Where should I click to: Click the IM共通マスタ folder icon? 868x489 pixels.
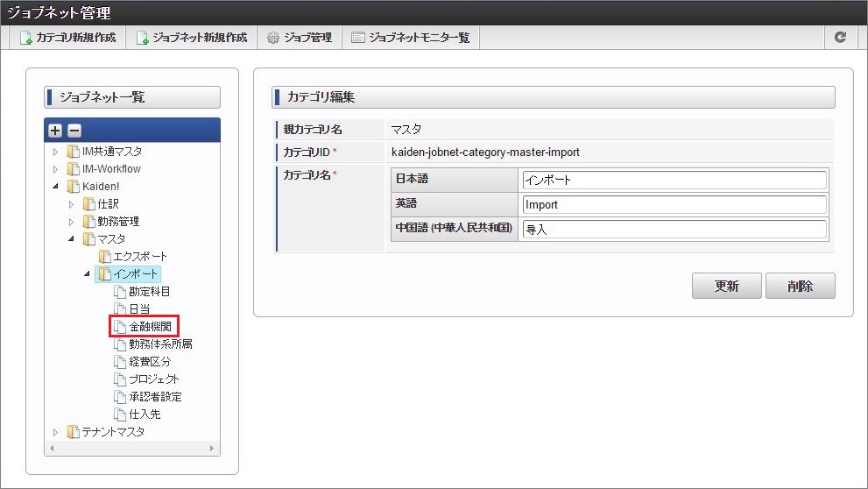click(73, 152)
